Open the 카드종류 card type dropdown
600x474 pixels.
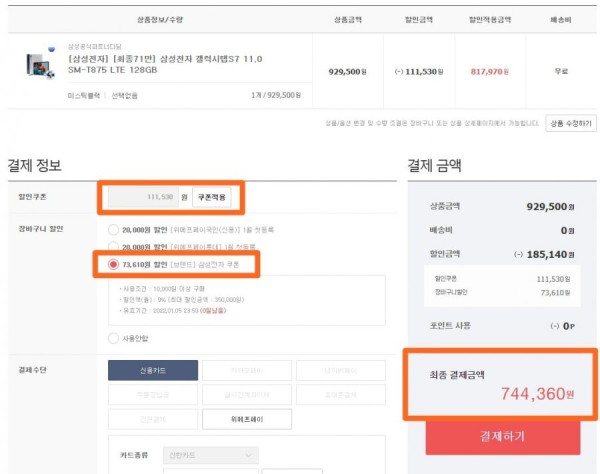(x=211, y=455)
